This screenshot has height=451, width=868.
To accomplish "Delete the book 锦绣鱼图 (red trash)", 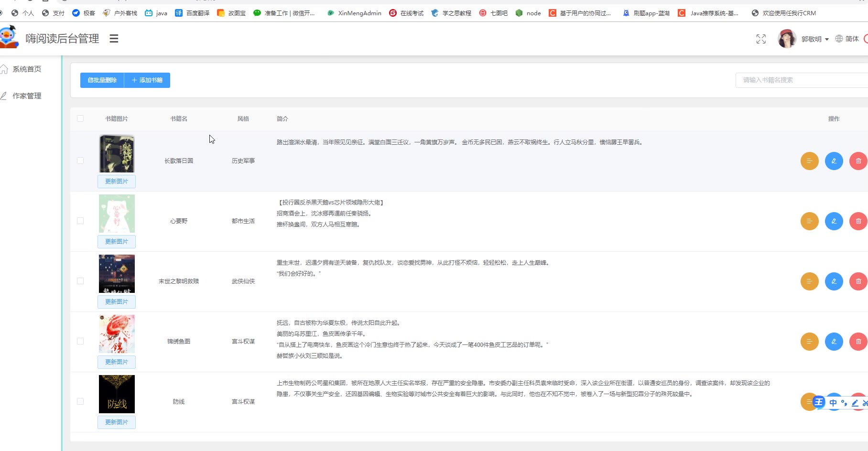I will [858, 342].
